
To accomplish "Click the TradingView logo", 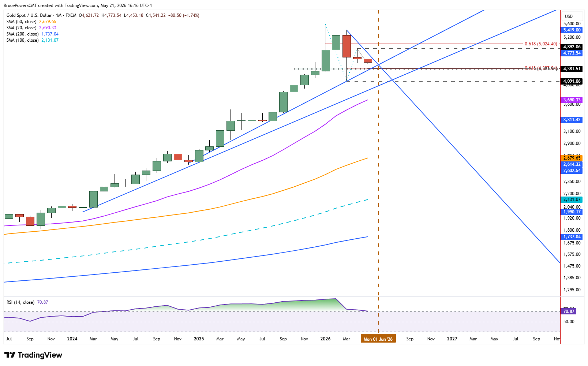I will [x=33, y=355].
